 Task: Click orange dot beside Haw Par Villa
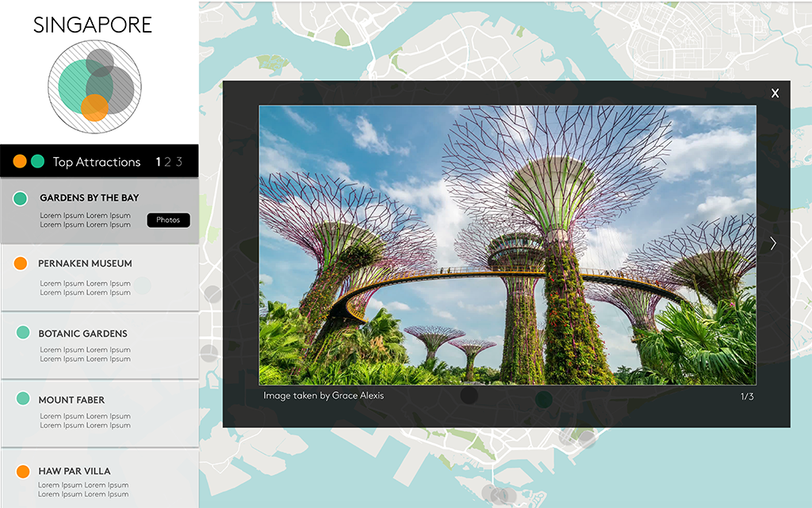pyautogui.click(x=23, y=471)
